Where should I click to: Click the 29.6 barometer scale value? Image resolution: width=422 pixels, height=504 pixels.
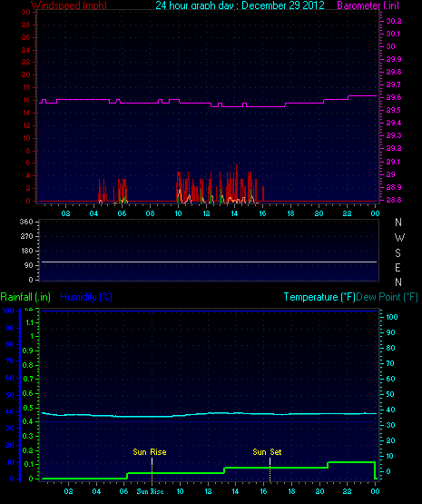(394, 97)
